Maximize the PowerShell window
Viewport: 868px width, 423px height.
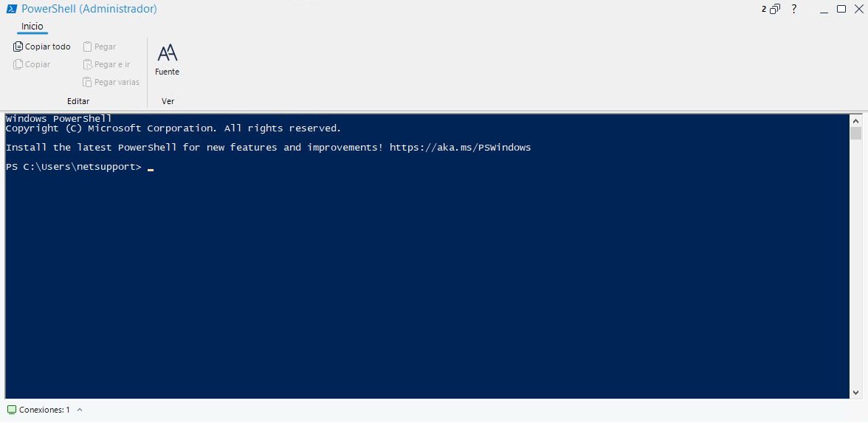coord(841,9)
